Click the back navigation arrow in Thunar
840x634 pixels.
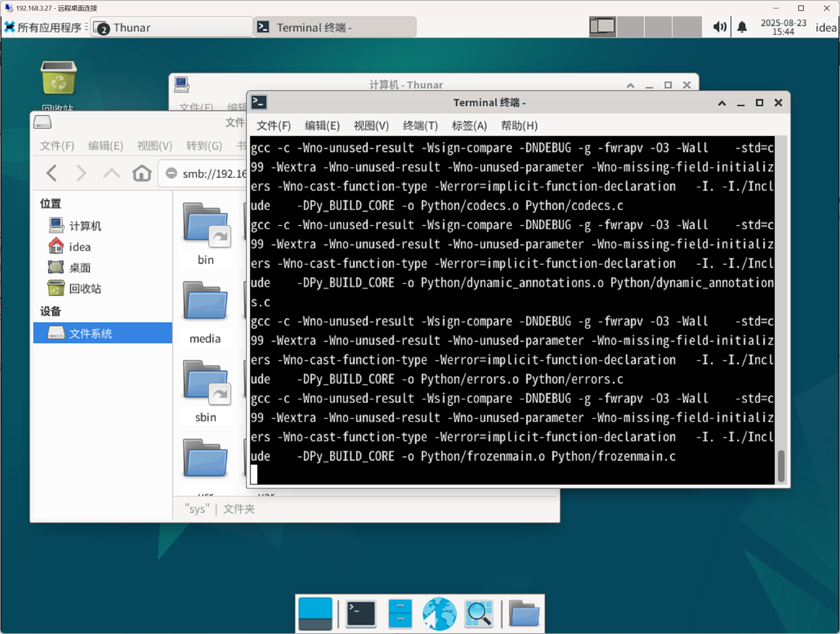[x=53, y=173]
